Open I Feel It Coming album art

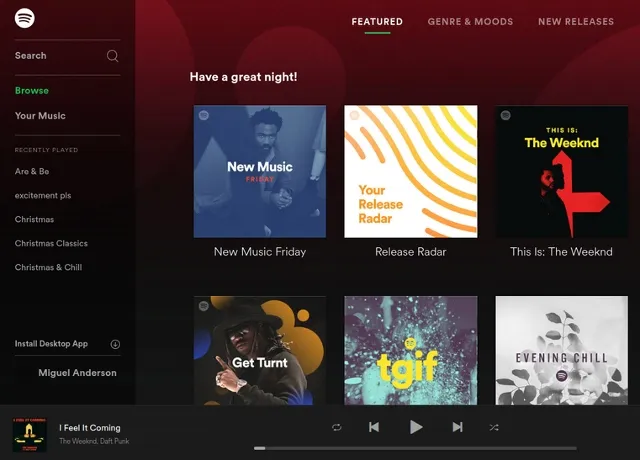[29, 435]
